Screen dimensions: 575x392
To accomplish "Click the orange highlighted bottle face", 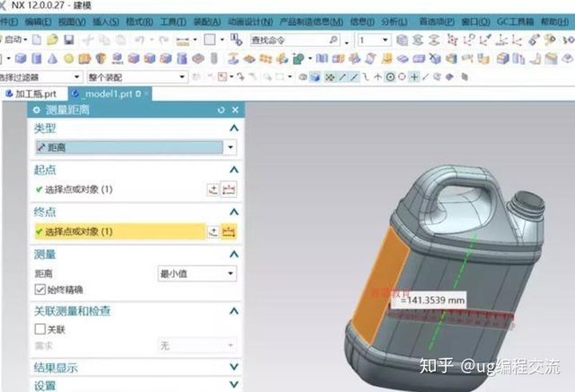I will click(379, 286).
